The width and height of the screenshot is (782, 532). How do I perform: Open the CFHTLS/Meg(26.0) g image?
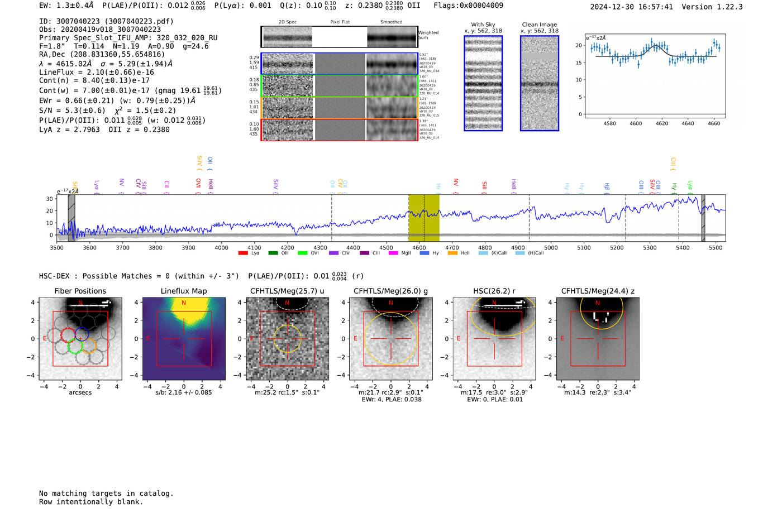click(x=390, y=339)
